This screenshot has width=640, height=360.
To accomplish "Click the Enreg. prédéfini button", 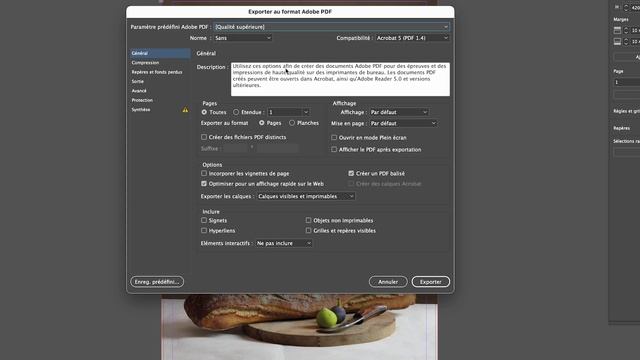I will point(157,282).
